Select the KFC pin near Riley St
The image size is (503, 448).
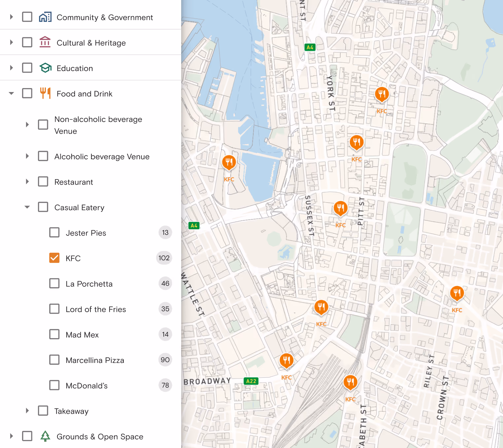click(x=457, y=293)
